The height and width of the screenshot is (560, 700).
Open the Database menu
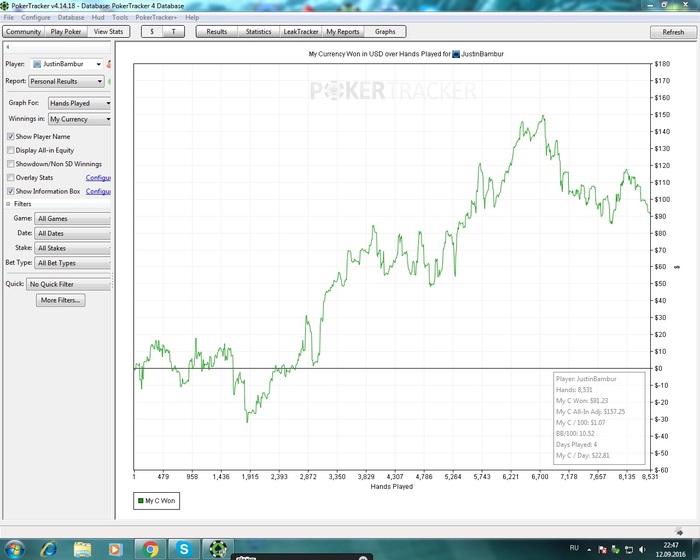click(71, 18)
